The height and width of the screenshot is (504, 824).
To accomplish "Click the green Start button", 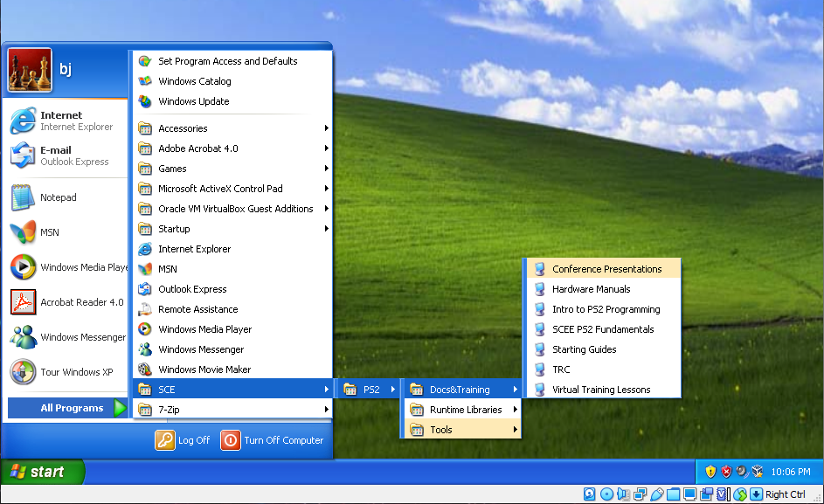I will pyautogui.click(x=42, y=472).
